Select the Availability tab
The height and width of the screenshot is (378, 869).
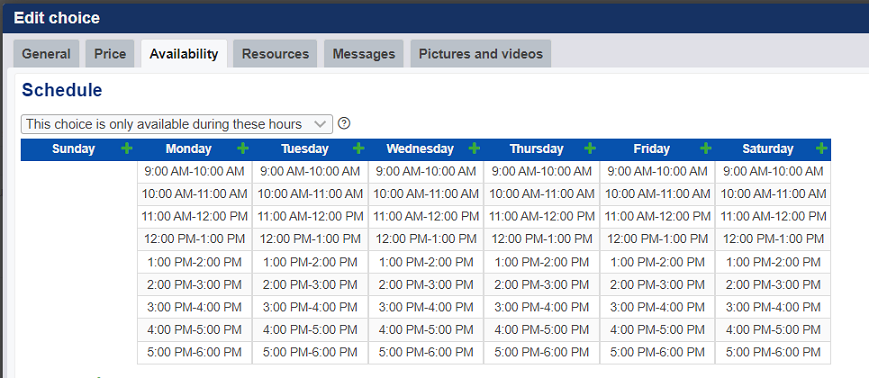pyautogui.click(x=183, y=54)
